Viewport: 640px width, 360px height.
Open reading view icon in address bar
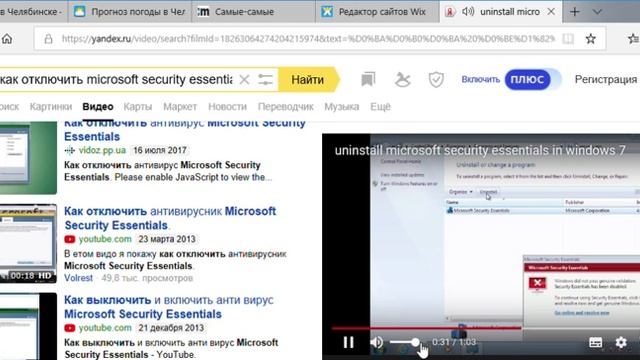click(568, 39)
